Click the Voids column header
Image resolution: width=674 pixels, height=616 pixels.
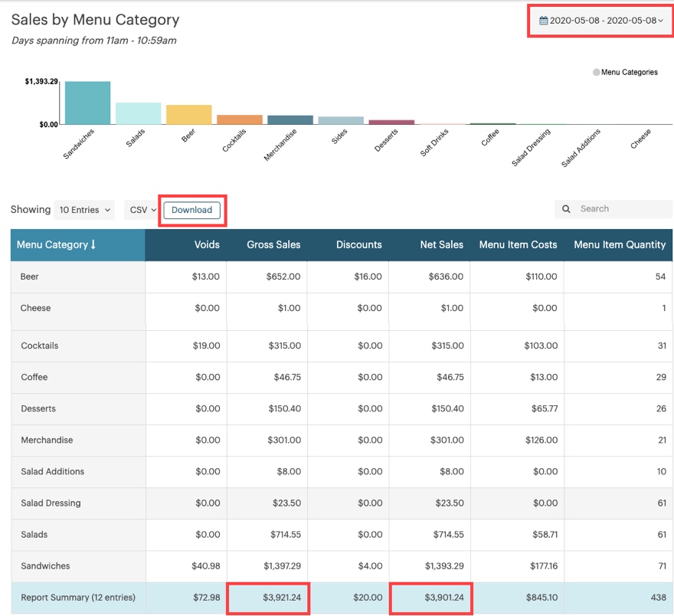[x=207, y=245]
